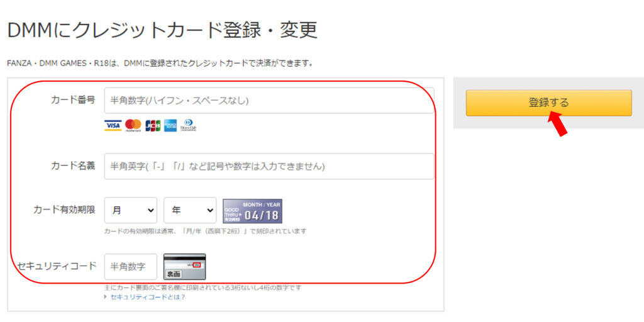Focus the カード名義 cardholder name field
The height and width of the screenshot is (322, 644).
[269, 167]
